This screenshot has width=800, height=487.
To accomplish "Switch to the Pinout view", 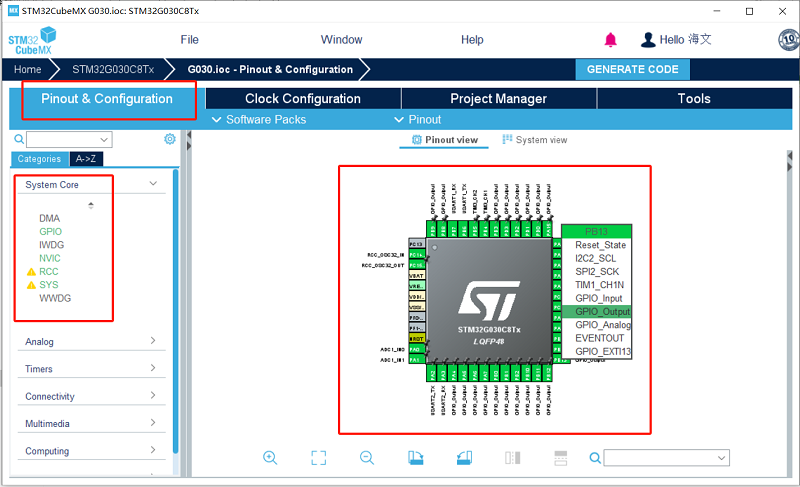I will click(x=445, y=140).
